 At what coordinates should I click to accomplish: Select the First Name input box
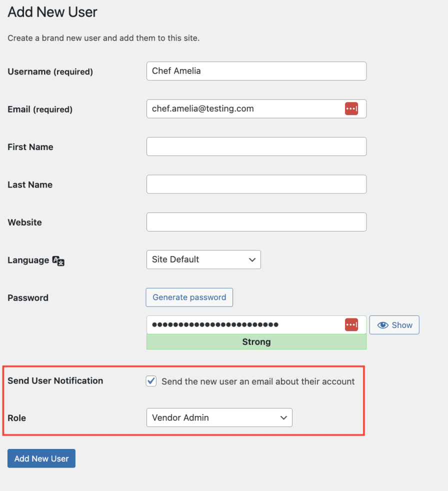[x=256, y=146]
